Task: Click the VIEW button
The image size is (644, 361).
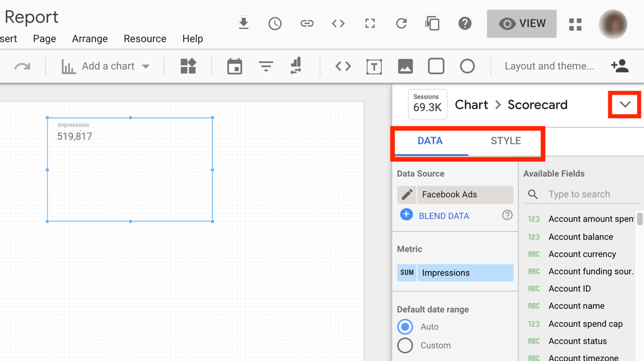Action: pyautogui.click(x=522, y=24)
